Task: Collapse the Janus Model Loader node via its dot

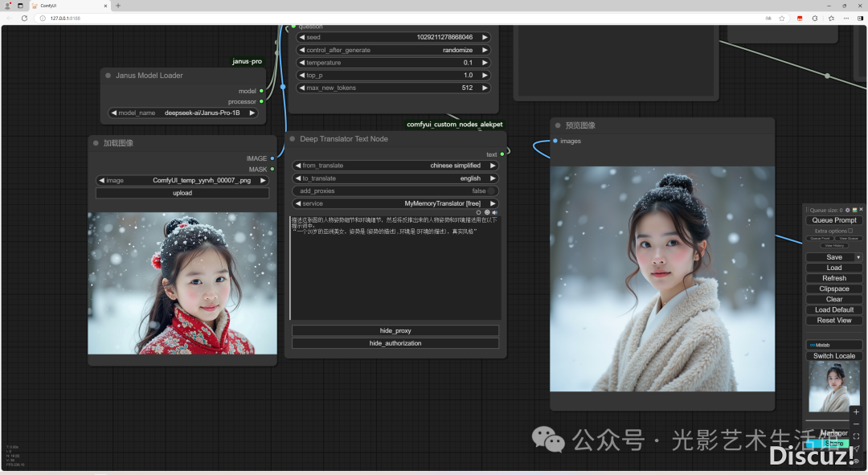Action: [x=108, y=76]
